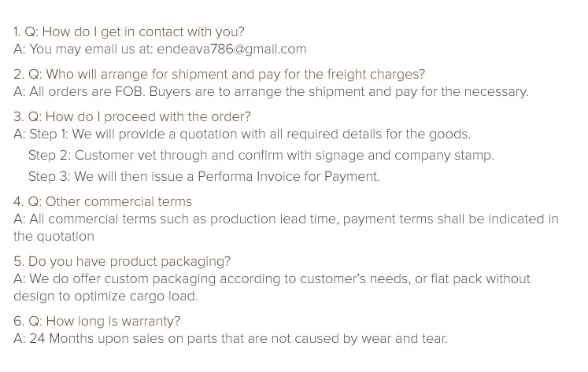The image size is (588, 372).
Task: Click the product packaging question
Action: pos(122,261)
